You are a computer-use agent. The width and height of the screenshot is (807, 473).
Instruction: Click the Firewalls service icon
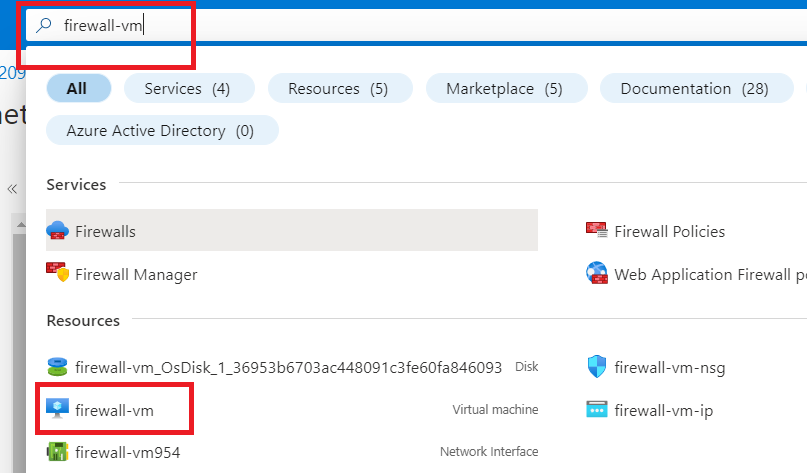pos(58,231)
